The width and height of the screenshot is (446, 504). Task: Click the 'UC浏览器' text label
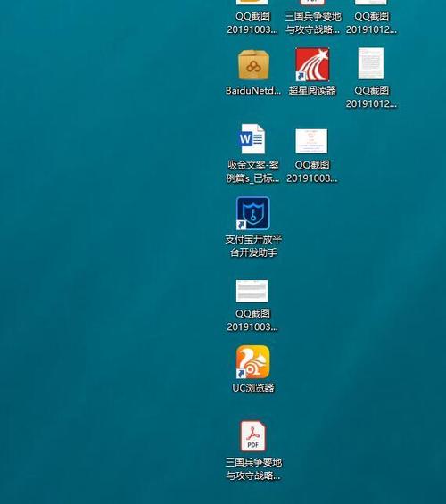(253, 388)
